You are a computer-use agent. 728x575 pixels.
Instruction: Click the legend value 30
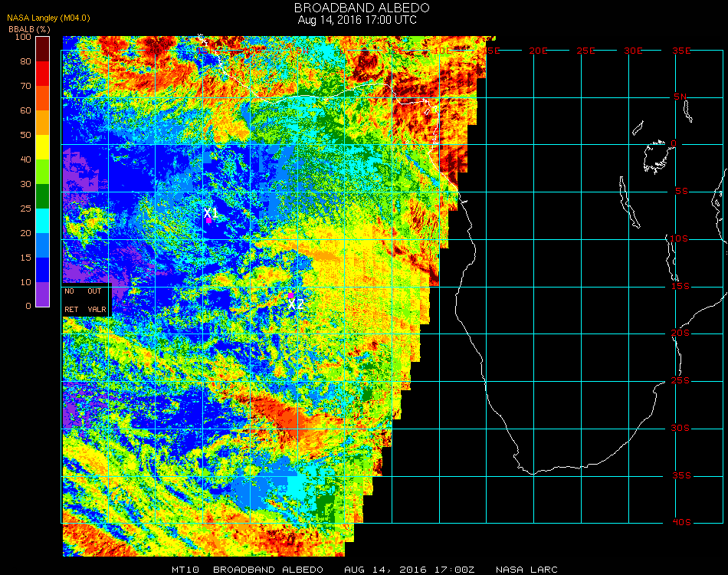[25, 185]
